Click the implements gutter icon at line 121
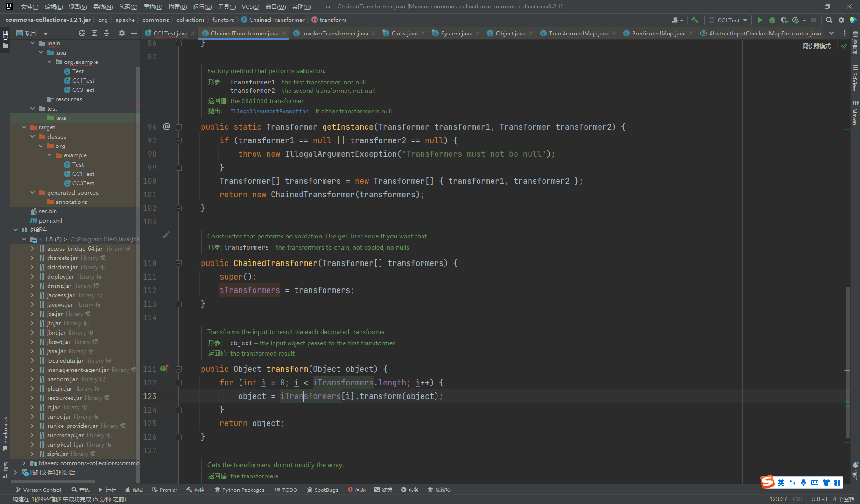Viewport: 860px width, 504px height. pos(164,369)
